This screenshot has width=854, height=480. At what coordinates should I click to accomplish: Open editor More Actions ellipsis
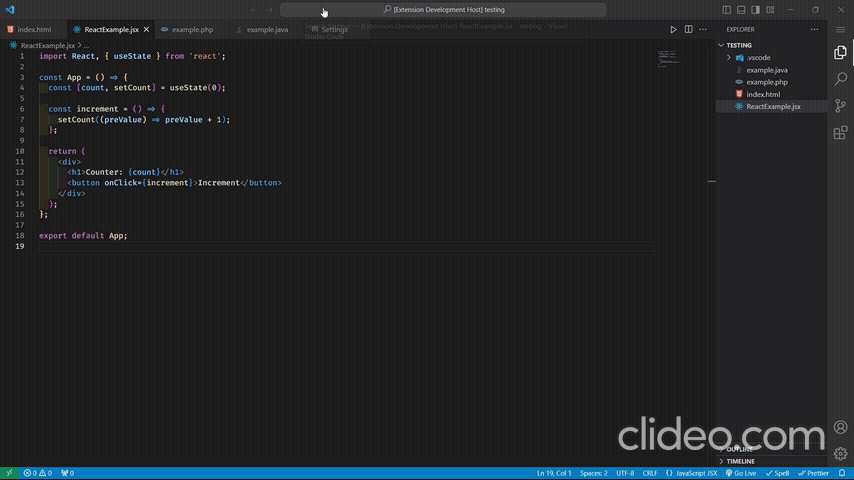click(703, 29)
